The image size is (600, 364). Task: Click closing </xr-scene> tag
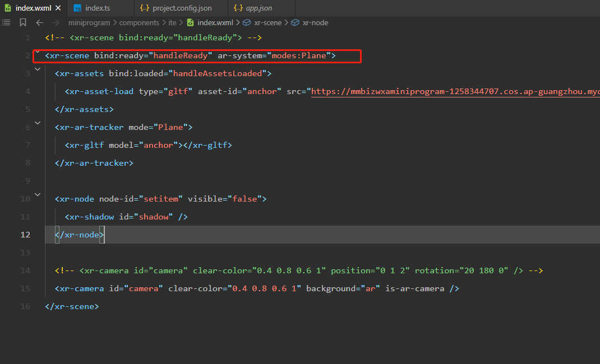coord(72,307)
